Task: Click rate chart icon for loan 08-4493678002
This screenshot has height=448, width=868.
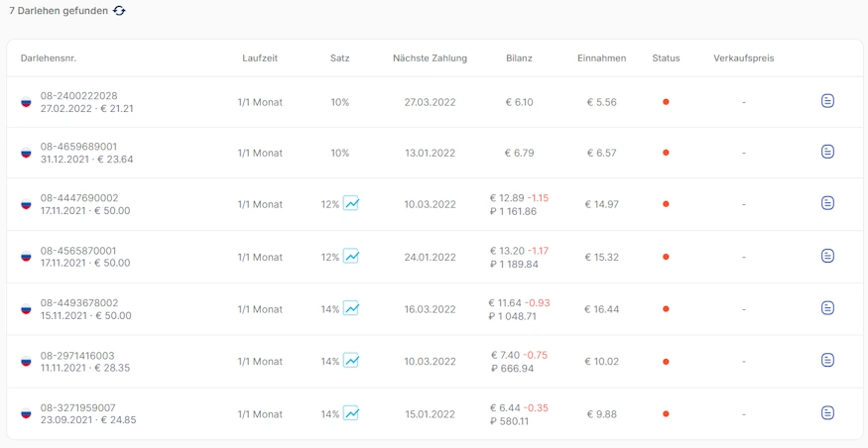Action: (x=351, y=308)
